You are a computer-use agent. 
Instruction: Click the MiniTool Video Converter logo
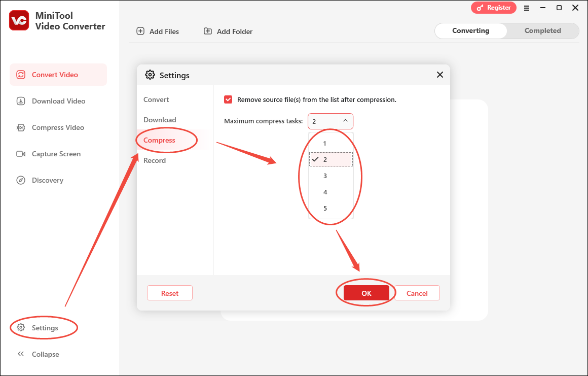[x=19, y=20]
